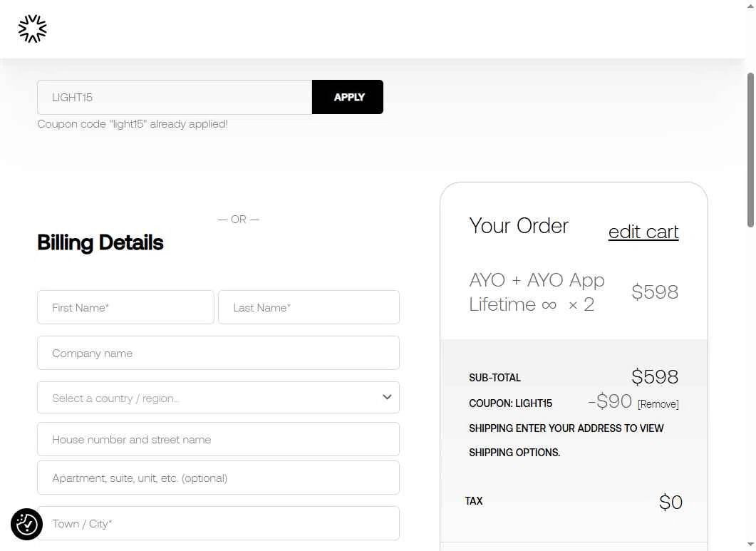Click the COUPON: LIGHT15 label
This screenshot has height=551, width=756.
[511, 403]
